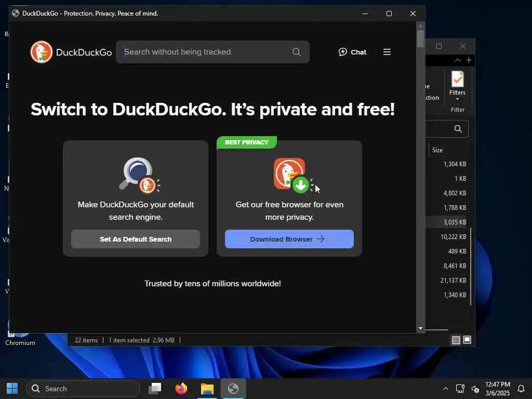The height and width of the screenshot is (399, 532).
Task: Close the File Explorer window
Action: (x=463, y=46)
